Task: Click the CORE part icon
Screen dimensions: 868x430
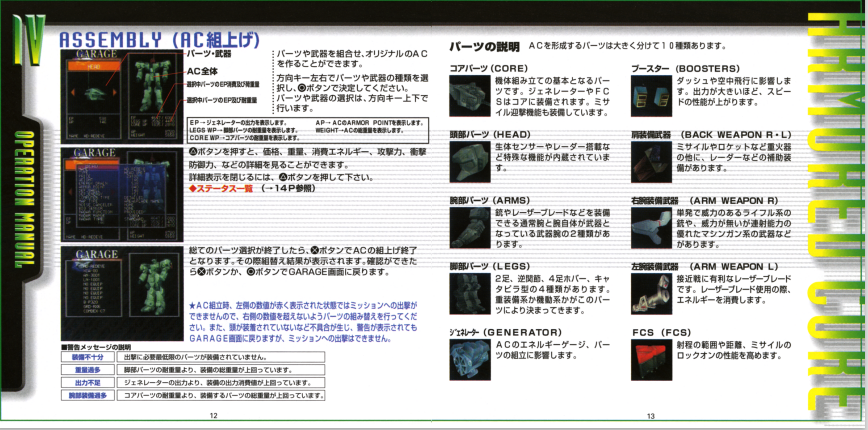Action: tap(469, 98)
